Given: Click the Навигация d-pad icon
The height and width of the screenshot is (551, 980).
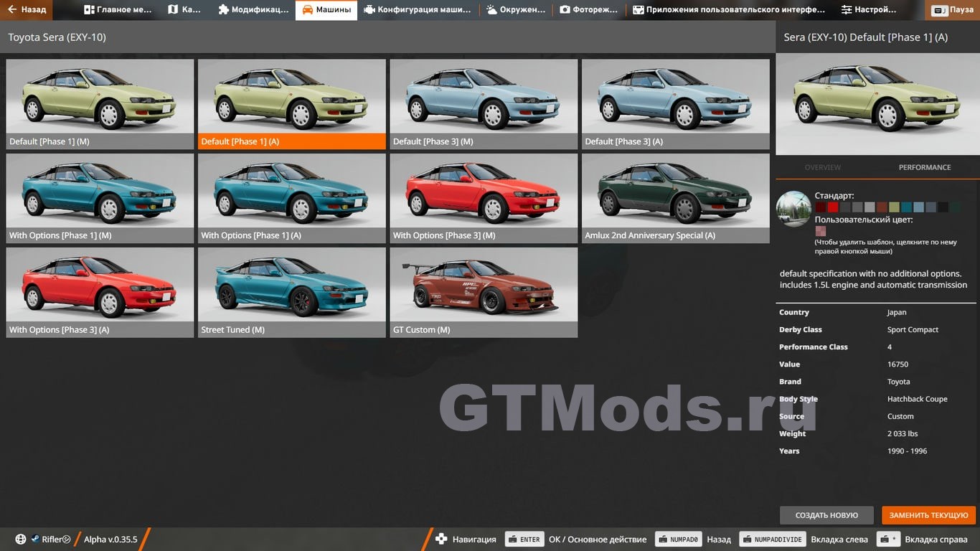Looking at the screenshot, I should coord(441,540).
